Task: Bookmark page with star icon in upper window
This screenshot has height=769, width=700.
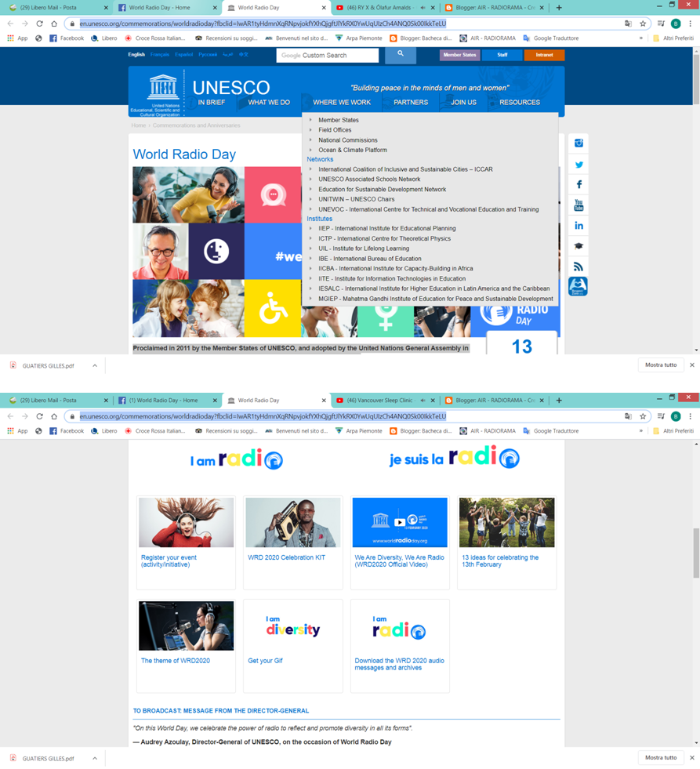Action: [x=643, y=24]
